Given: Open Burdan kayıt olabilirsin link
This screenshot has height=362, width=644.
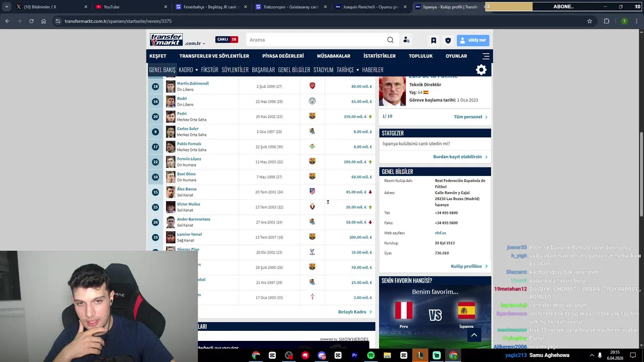Looking at the screenshot, I should 460,156.
